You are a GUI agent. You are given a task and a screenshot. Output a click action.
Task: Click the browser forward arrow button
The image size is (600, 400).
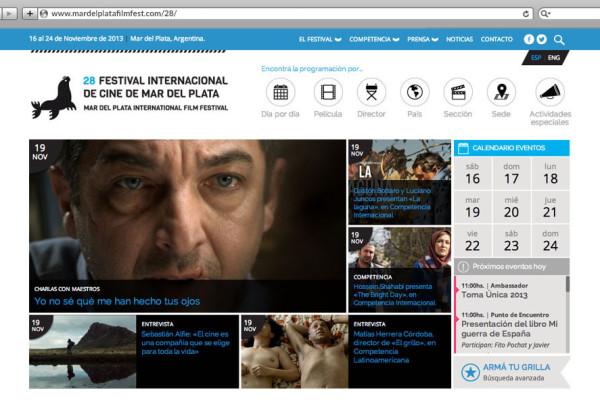9,14
